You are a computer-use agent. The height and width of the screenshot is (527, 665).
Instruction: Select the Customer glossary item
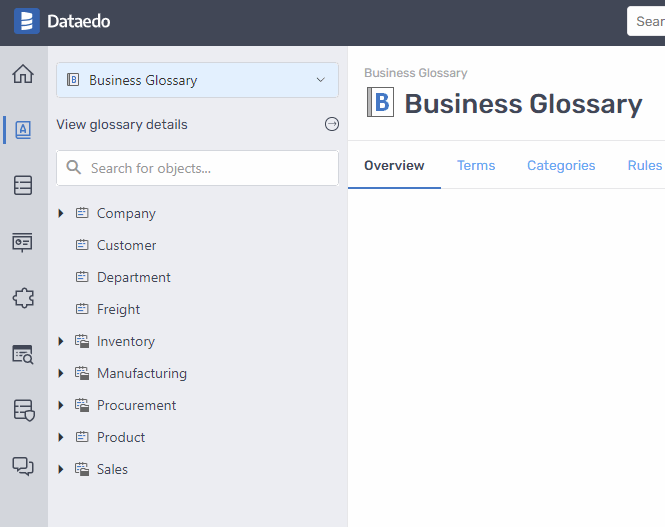(x=126, y=245)
